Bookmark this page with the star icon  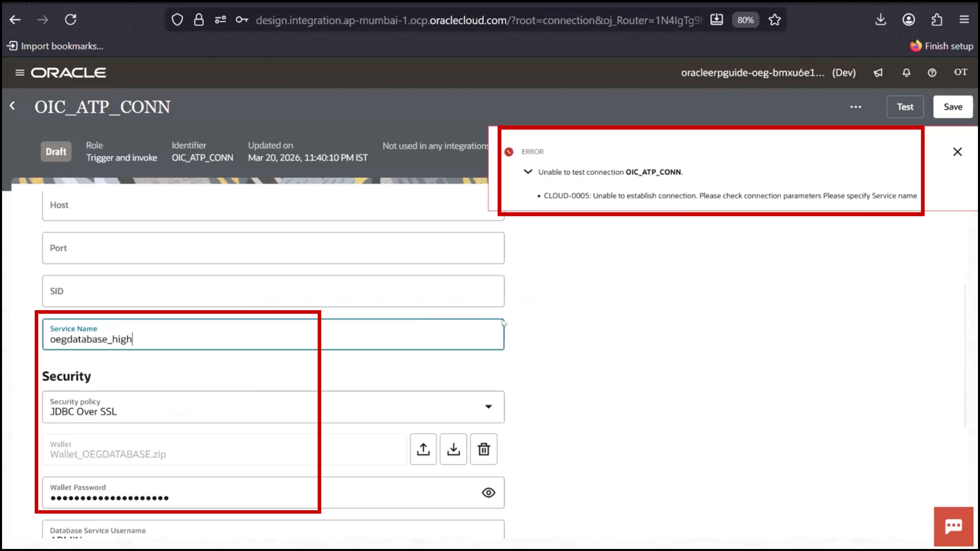(x=775, y=20)
